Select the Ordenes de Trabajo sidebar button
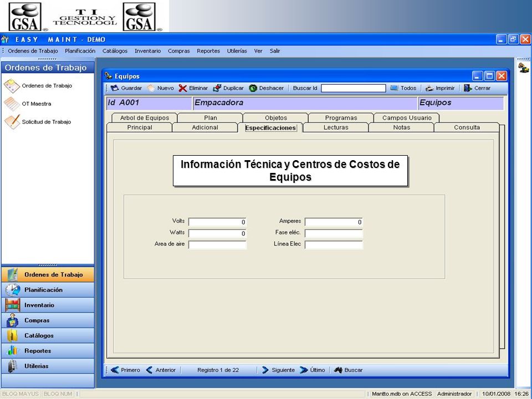 (48, 274)
